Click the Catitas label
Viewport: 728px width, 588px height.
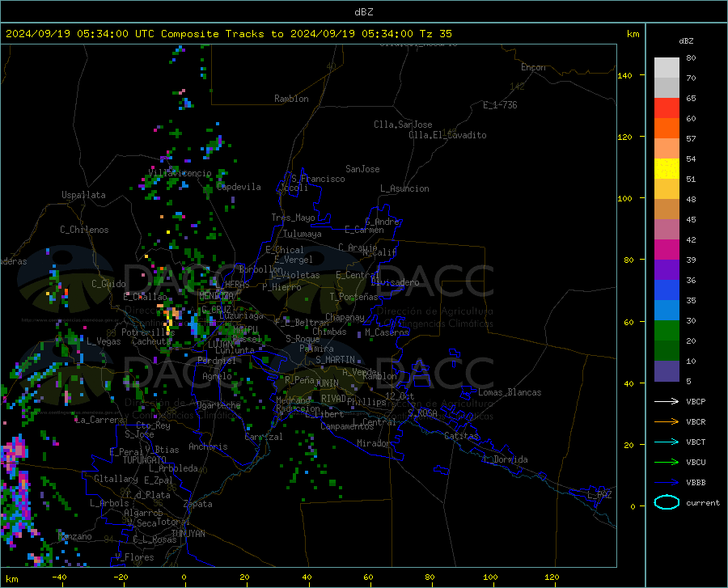(x=461, y=436)
